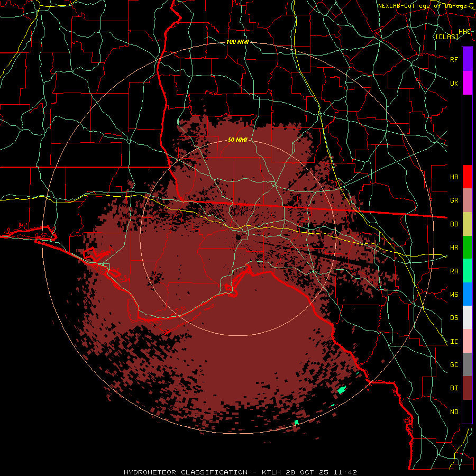
Task: Click the '50 NMI' range ring label
Action: pyautogui.click(x=237, y=140)
